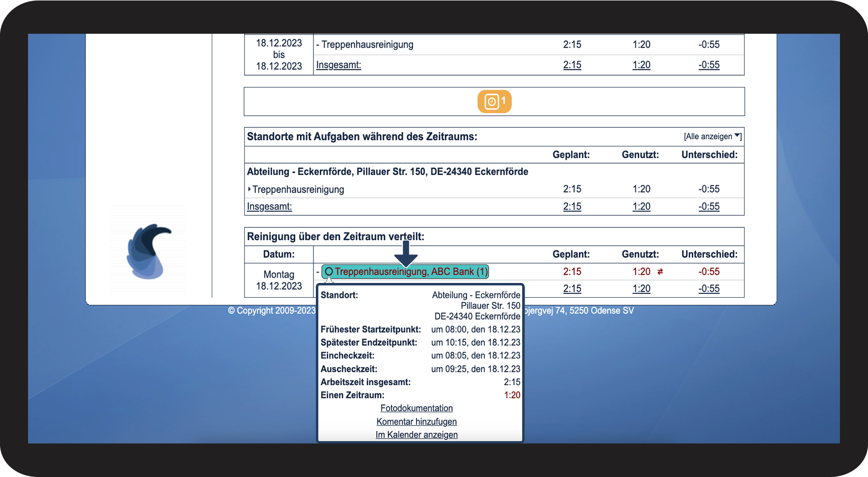868x477 pixels.
Task: Click Komentar hinzufugen in the popup
Action: pos(417,421)
